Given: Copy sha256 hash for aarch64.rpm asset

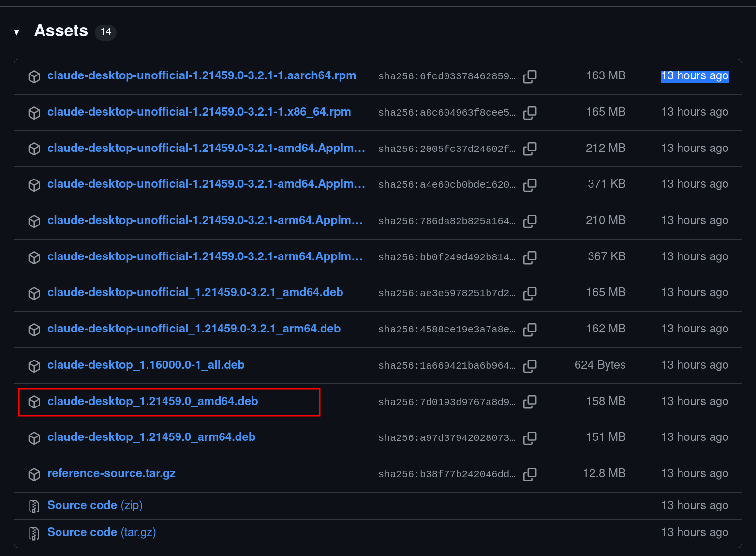Looking at the screenshot, I should pyautogui.click(x=530, y=76).
